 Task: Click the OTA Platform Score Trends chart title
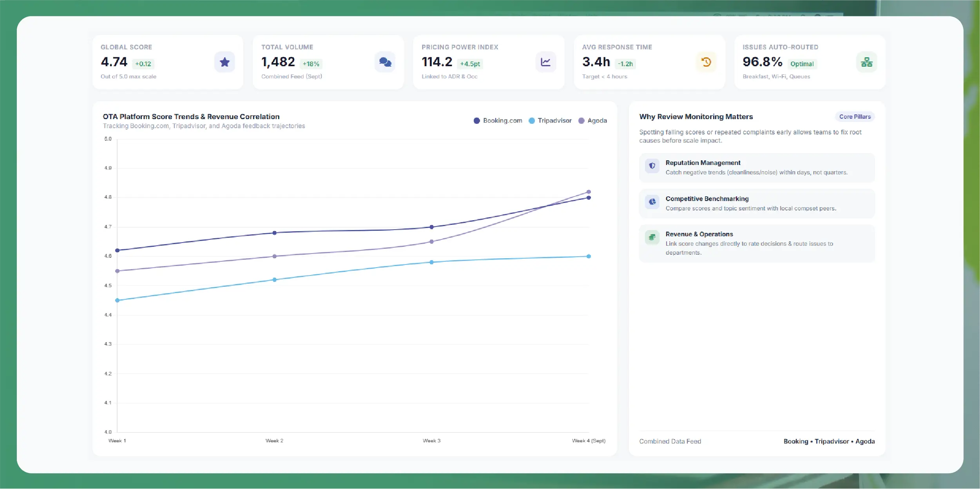pyautogui.click(x=191, y=117)
